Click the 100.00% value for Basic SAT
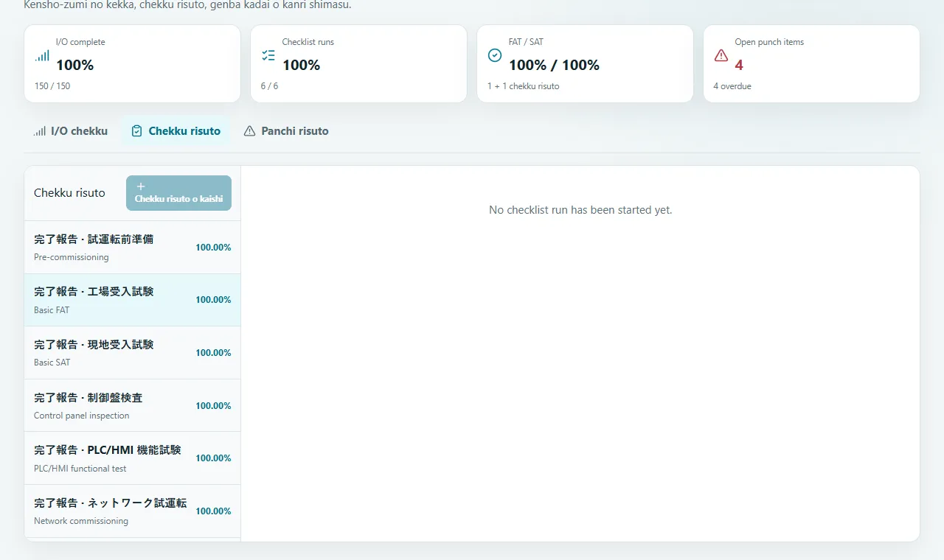Viewport: 944px width, 560px height. pos(213,353)
